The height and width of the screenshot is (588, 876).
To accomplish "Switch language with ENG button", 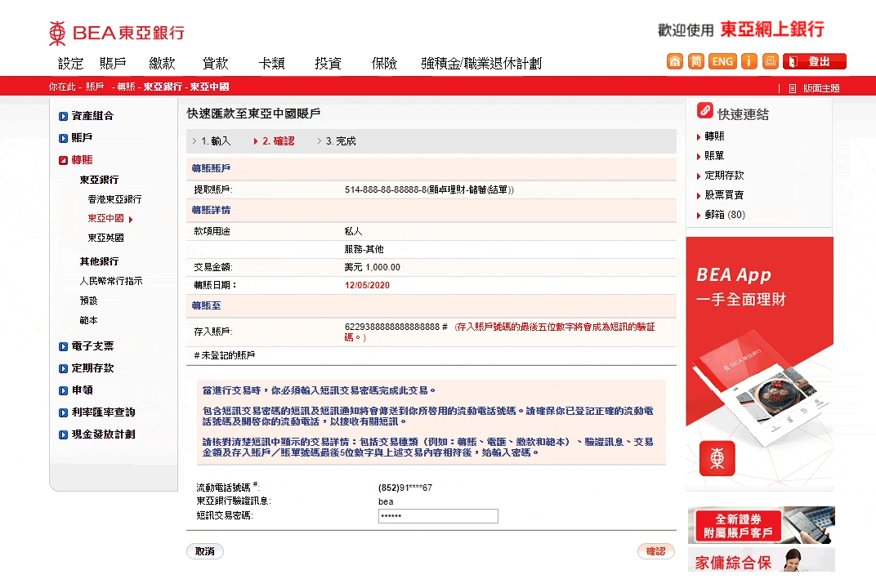I will (x=722, y=61).
